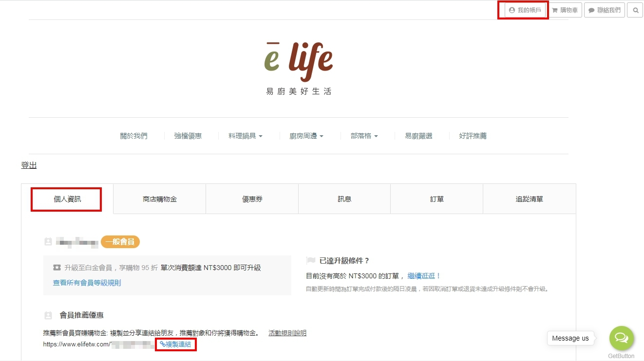Expand the 部落格 dropdown menu
644x361 pixels.
coord(364,136)
